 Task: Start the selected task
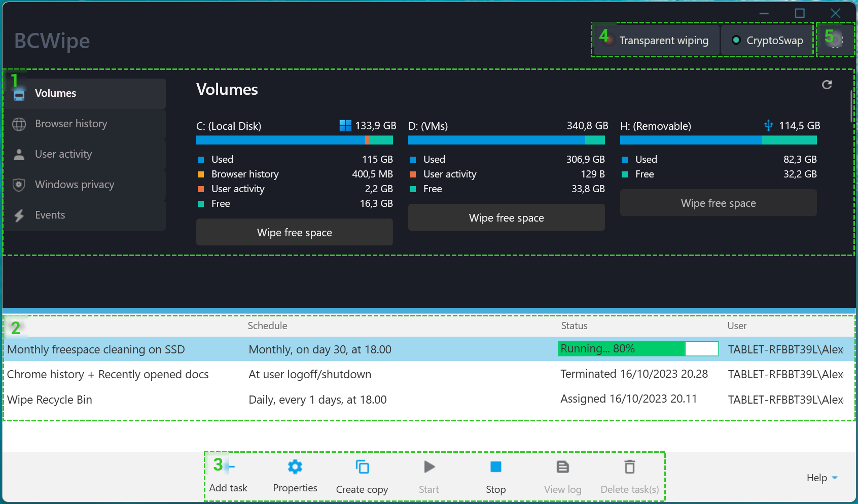coord(429,477)
